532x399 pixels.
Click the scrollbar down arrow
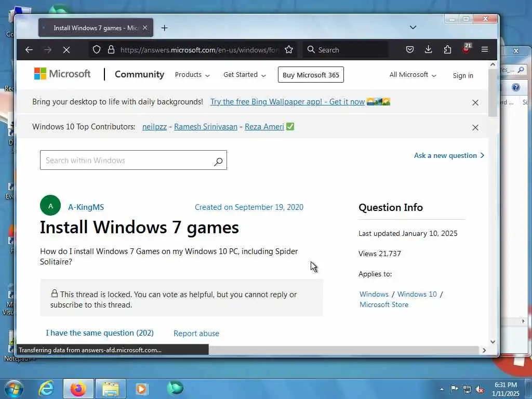pos(493,342)
